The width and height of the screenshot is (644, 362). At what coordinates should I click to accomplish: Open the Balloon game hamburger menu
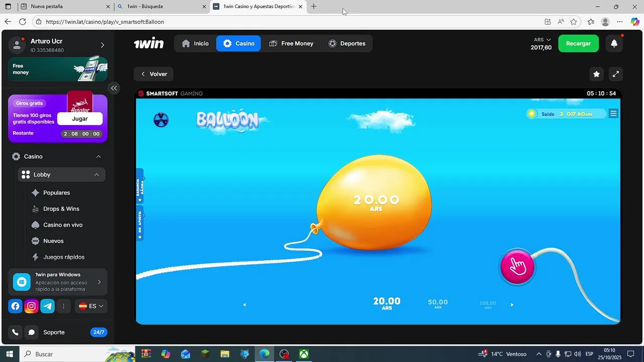tap(613, 114)
